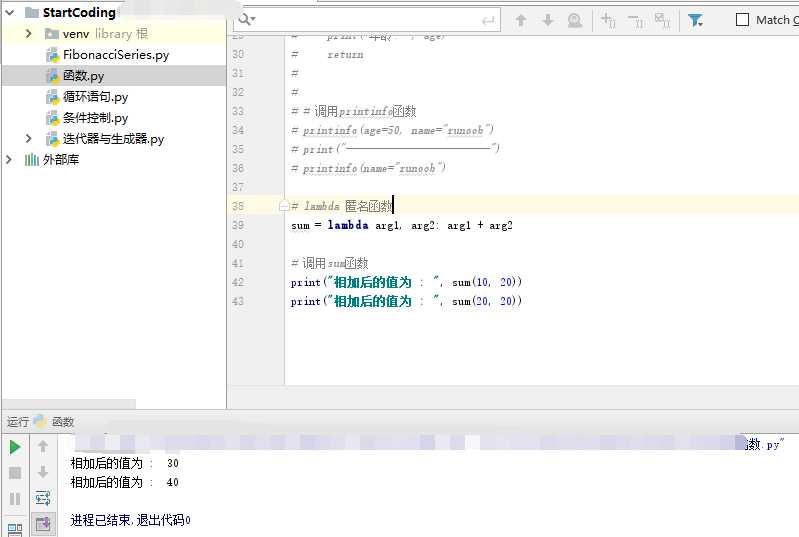Click 进程已结束,退出代码0 message
799x537 pixels.
[x=130, y=520]
